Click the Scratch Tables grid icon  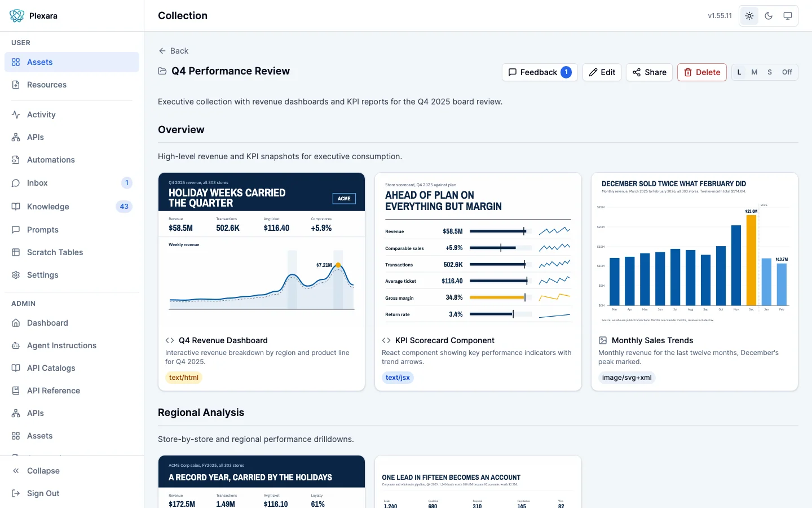[16, 252]
